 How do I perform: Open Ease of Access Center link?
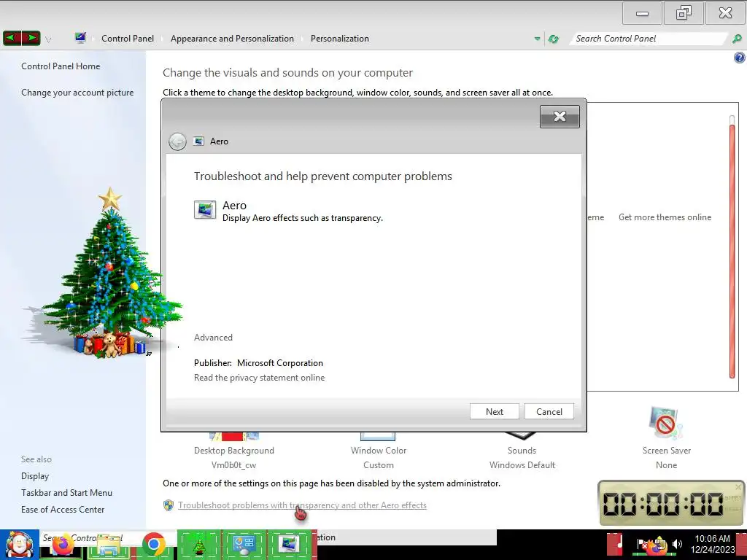[x=63, y=510]
